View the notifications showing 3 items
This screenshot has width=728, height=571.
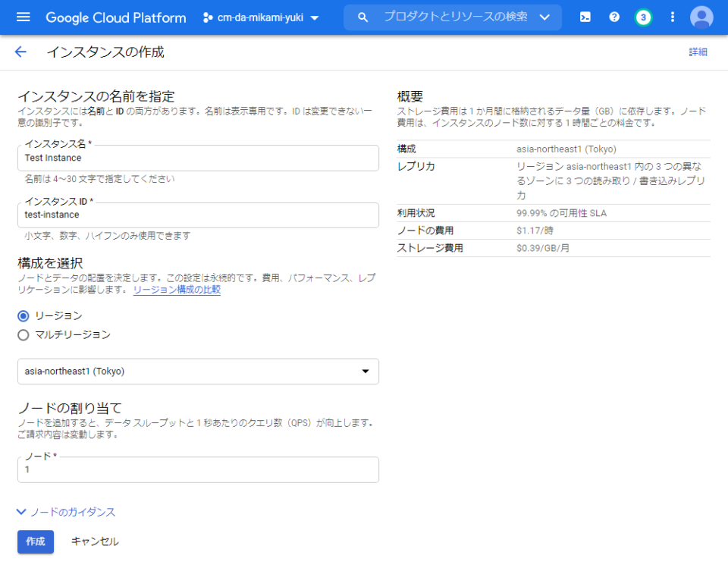point(643,17)
